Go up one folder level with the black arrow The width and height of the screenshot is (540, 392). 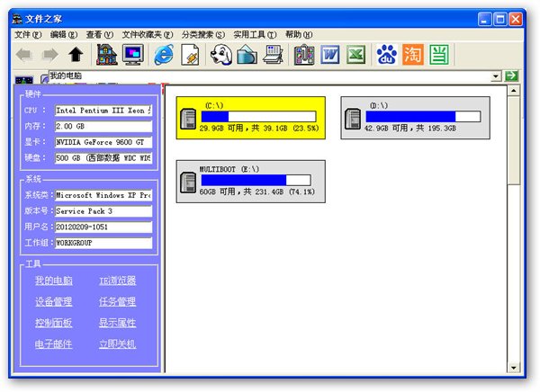pos(76,54)
